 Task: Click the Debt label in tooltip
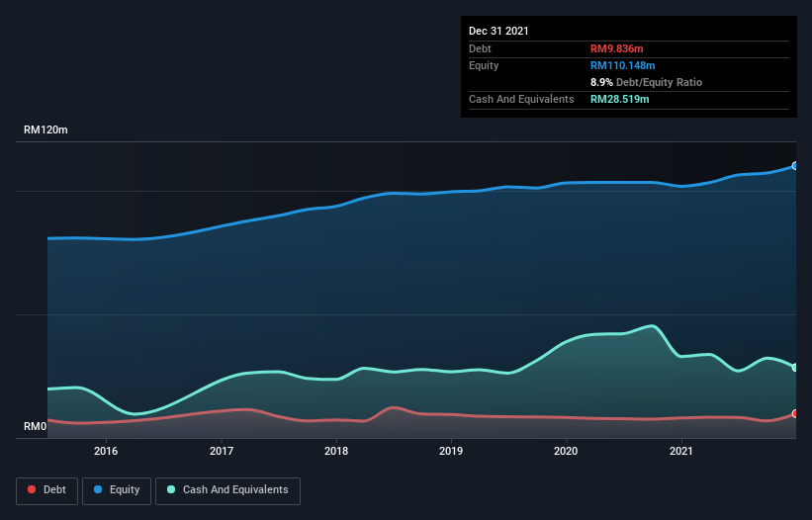pyautogui.click(x=480, y=48)
